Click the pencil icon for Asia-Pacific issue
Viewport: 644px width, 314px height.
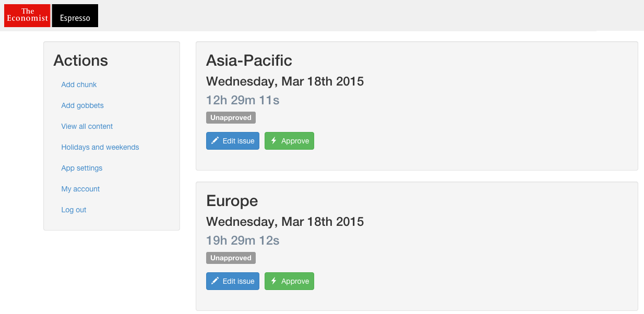(x=215, y=141)
